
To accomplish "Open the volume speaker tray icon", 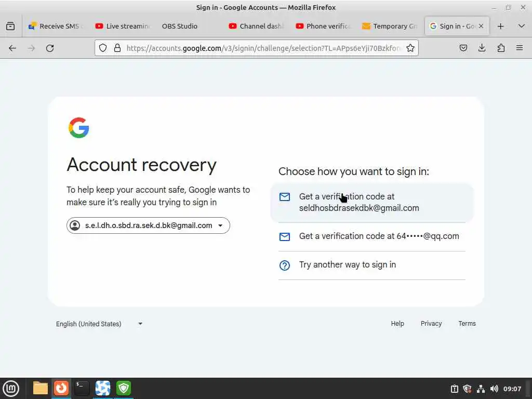I will pos(494,389).
